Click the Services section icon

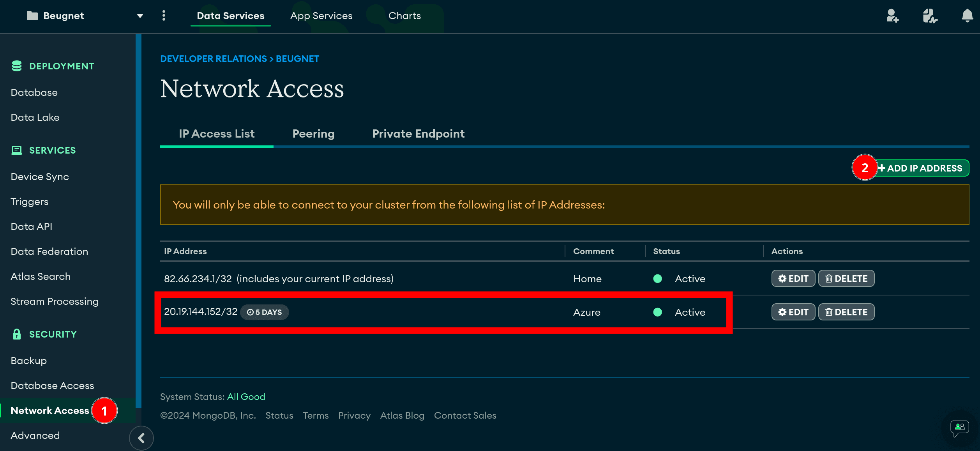[x=16, y=150]
